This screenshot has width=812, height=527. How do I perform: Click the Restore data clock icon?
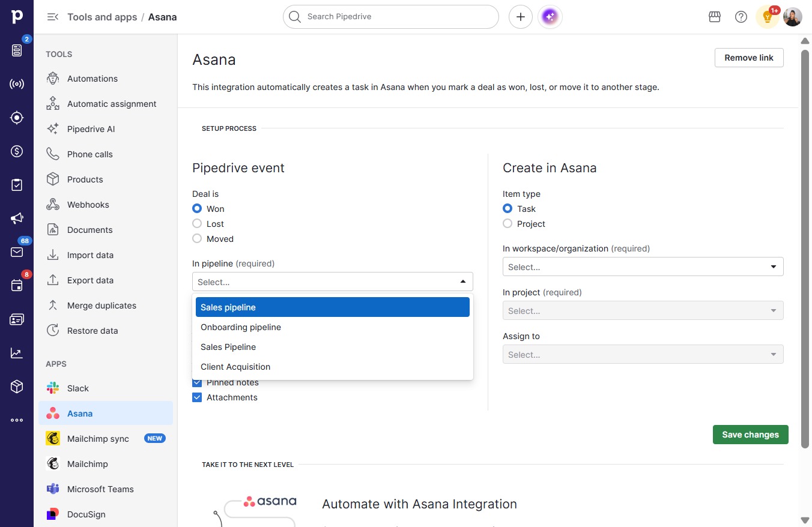[x=53, y=331]
